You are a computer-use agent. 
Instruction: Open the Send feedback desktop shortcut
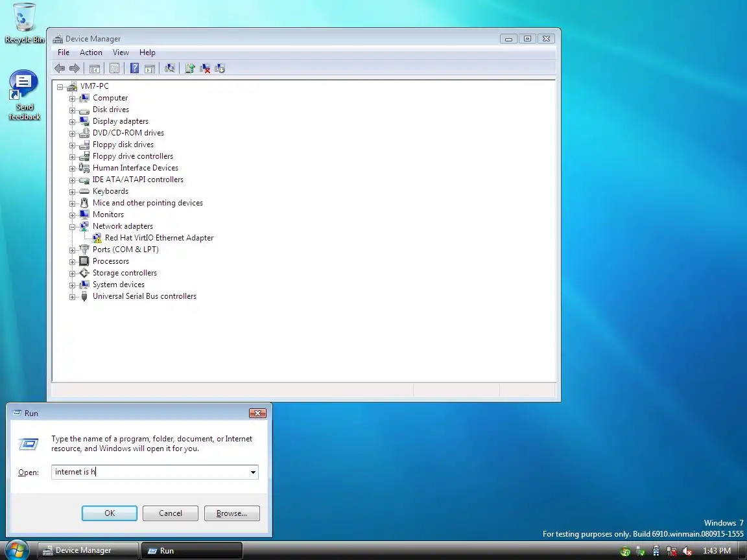pyautogui.click(x=24, y=95)
